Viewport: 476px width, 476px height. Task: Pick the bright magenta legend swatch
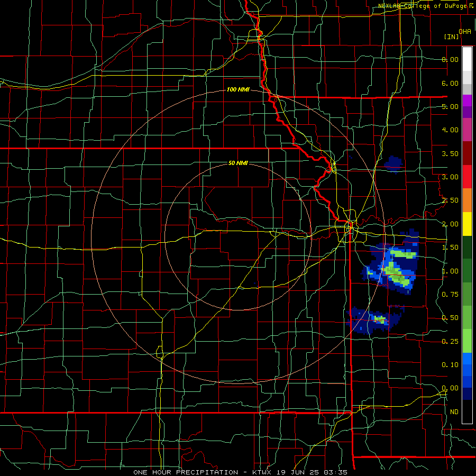tap(467, 100)
